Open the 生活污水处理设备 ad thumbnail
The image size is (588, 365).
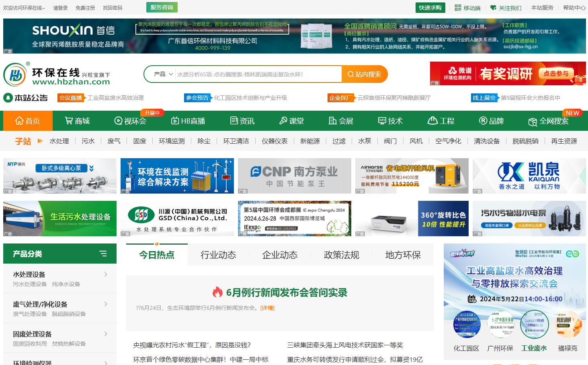(60, 219)
